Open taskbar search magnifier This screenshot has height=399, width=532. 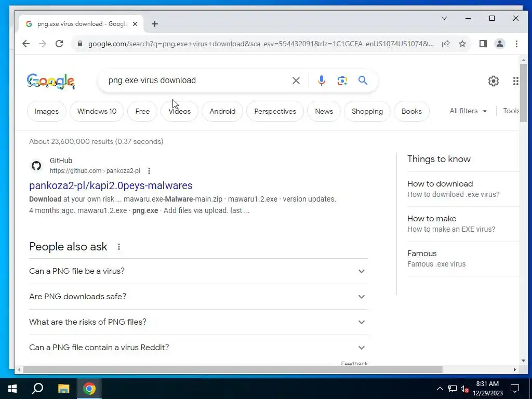pyautogui.click(x=37, y=389)
